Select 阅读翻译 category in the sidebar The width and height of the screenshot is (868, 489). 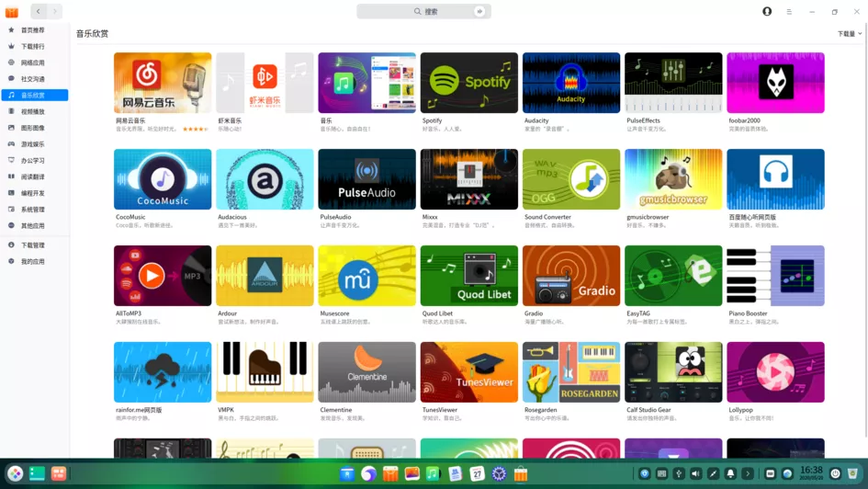(x=34, y=176)
